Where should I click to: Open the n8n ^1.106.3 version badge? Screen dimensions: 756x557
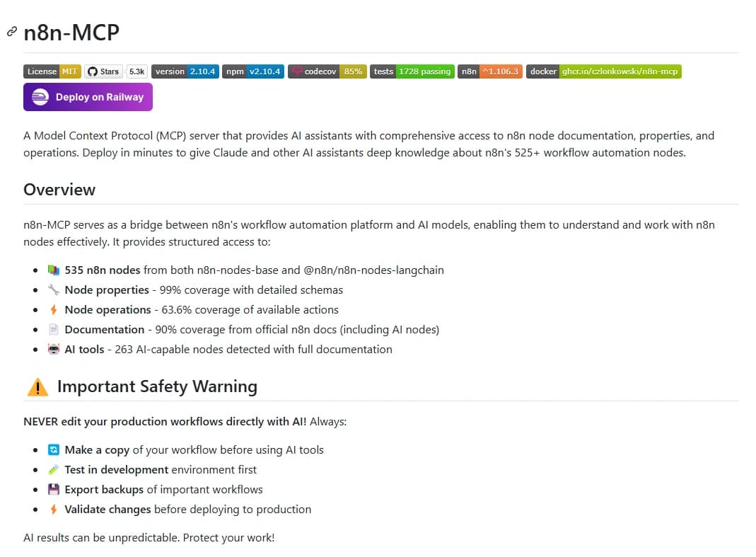tap(489, 71)
